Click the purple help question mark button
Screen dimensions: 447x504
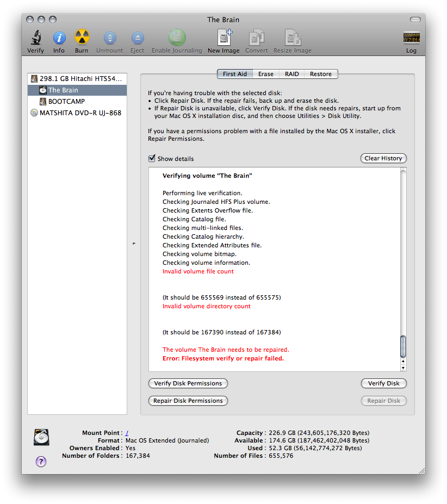tap(41, 461)
